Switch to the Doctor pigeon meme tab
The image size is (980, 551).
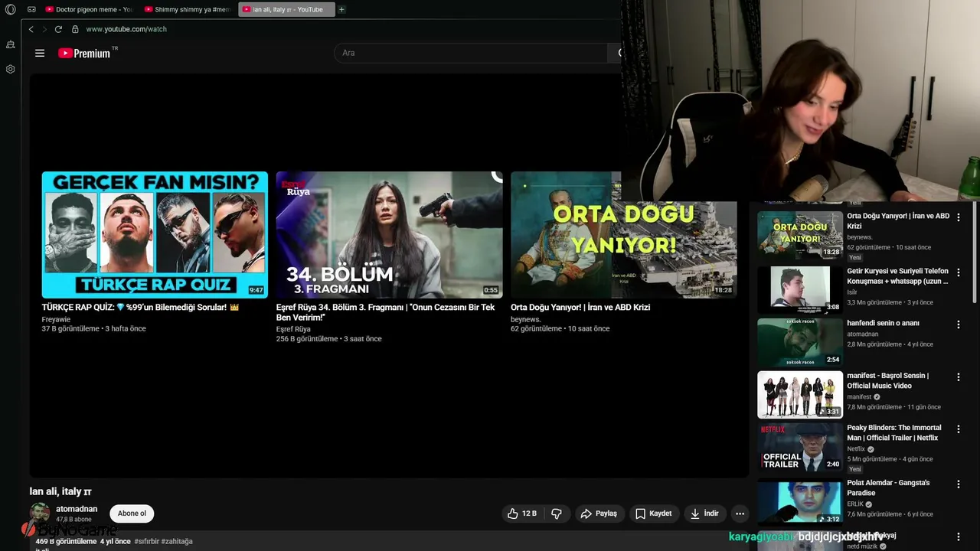[x=88, y=9]
